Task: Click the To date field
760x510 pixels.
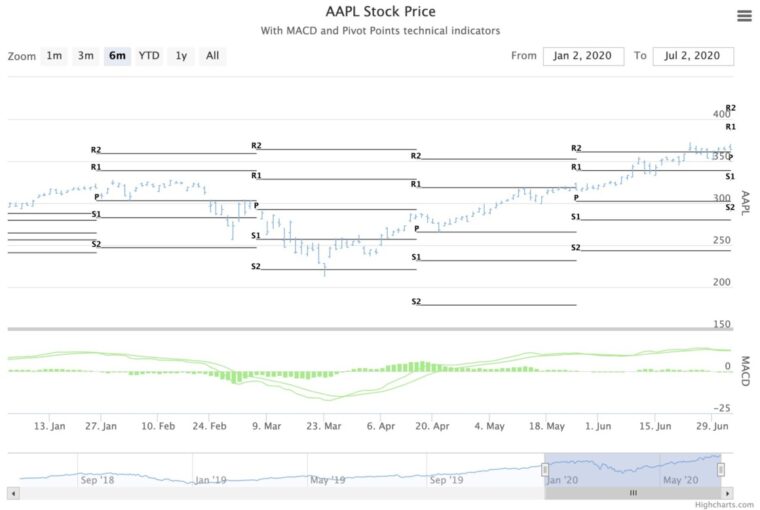Action: point(693,56)
